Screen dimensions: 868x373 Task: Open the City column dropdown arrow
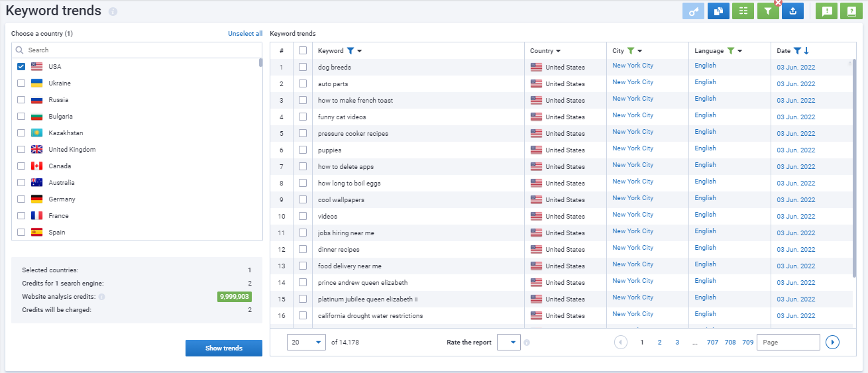click(x=640, y=51)
